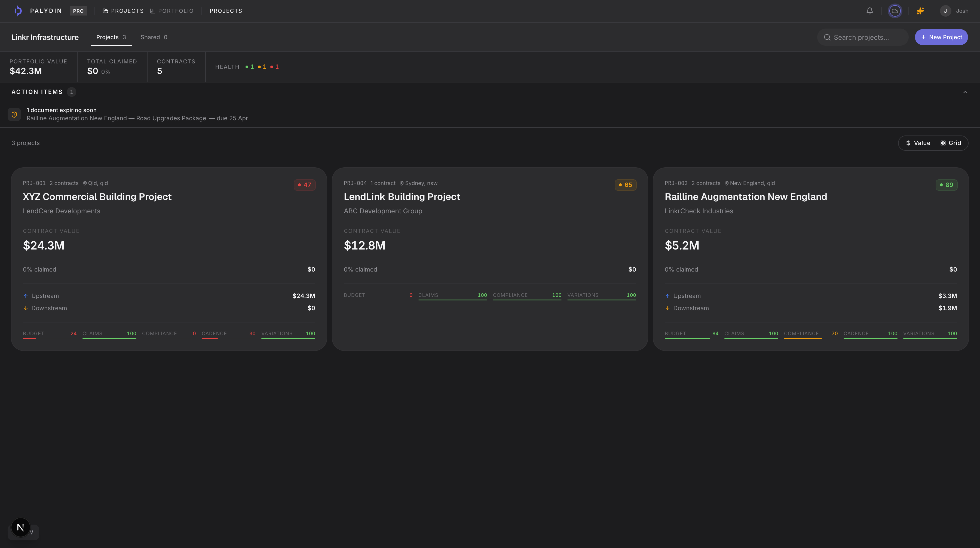Switch to the Shared tab
The image size is (980, 548).
tap(154, 37)
